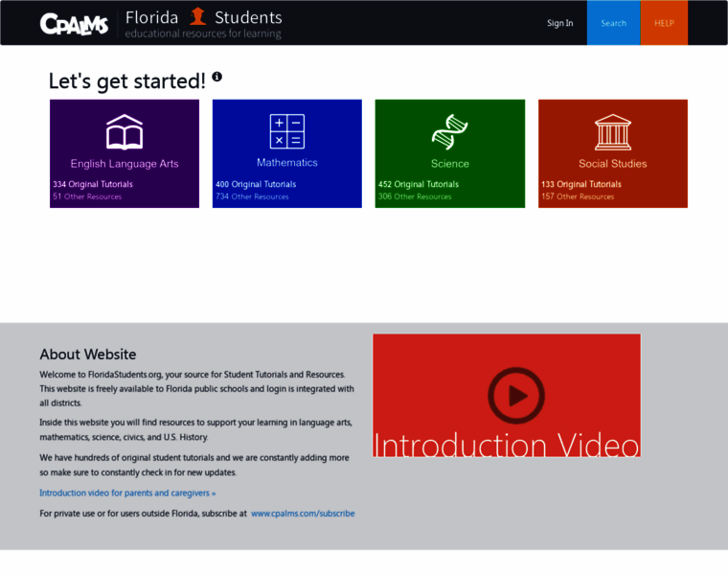This screenshot has height=575, width=728.
Task: Click the DNA helix icon for Science
Action: point(449,132)
